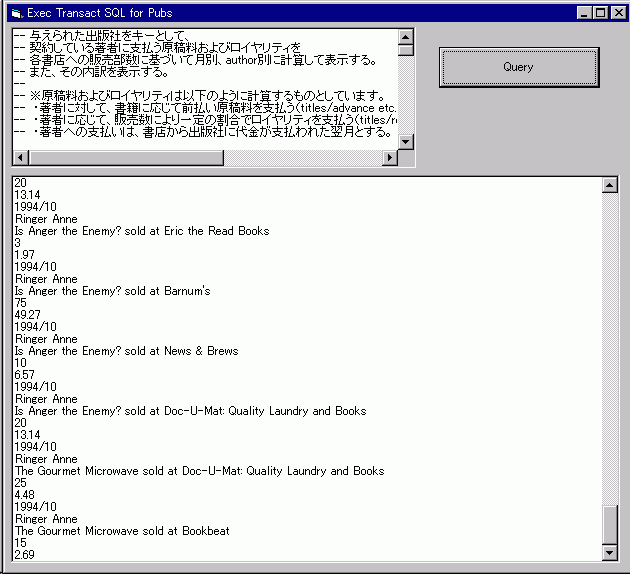The height and width of the screenshot is (574, 630).
Task: Close the Exec Transact SQL window
Action: coord(619,13)
